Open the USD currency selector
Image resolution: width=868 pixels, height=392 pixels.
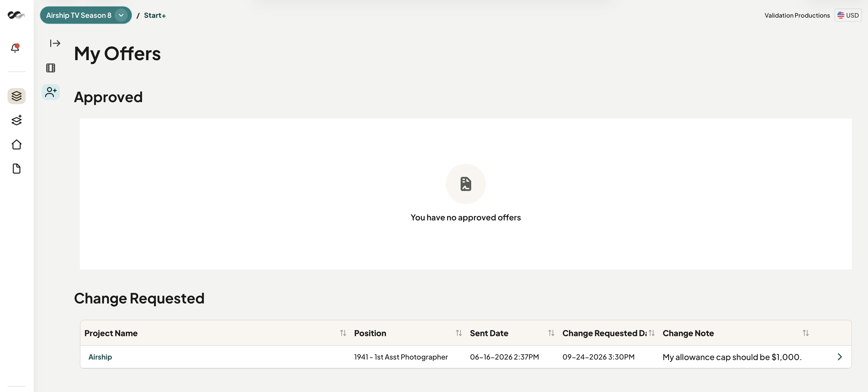848,15
